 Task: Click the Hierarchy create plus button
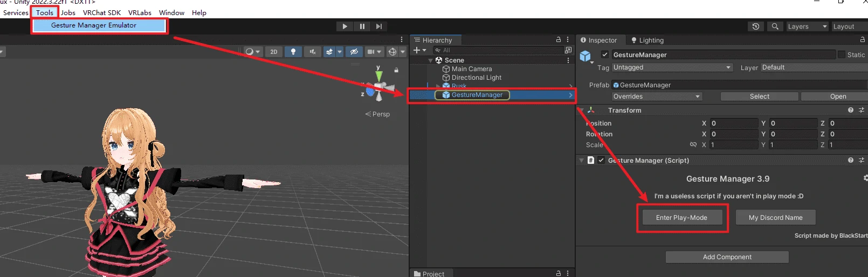(419, 50)
